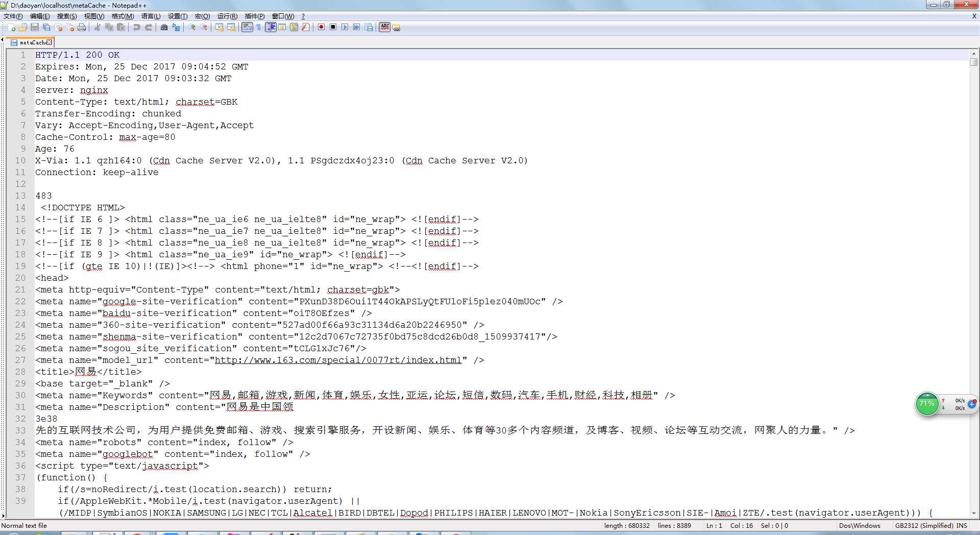Run macro multiple times icon
The width and height of the screenshot is (980, 535).
coord(356,28)
